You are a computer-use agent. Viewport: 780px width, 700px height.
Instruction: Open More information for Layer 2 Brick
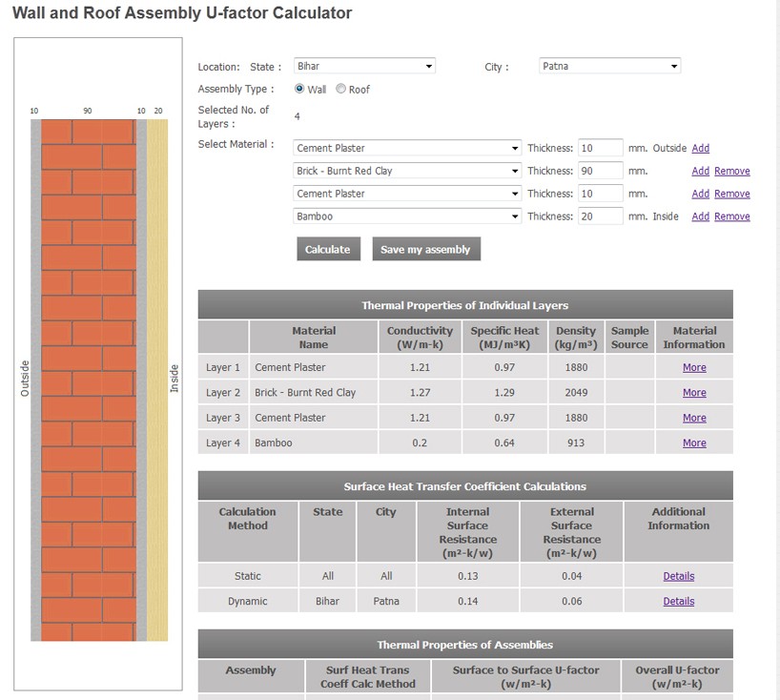click(694, 392)
